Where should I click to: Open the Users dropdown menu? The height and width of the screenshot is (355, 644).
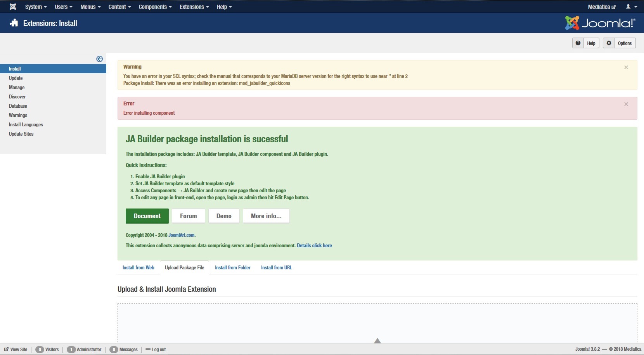pyautogui.click(x=64, y=7)
